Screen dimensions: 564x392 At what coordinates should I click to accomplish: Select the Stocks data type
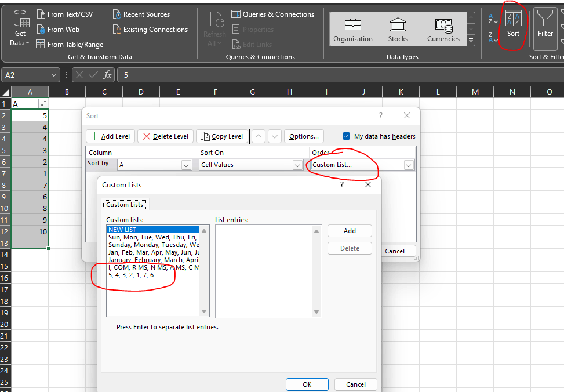(398, 30)
